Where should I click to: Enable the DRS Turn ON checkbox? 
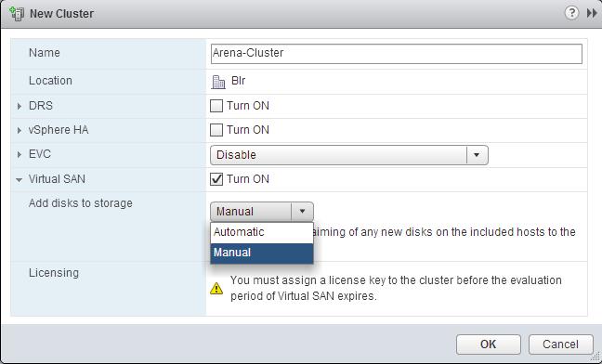[x=216, y=106]
